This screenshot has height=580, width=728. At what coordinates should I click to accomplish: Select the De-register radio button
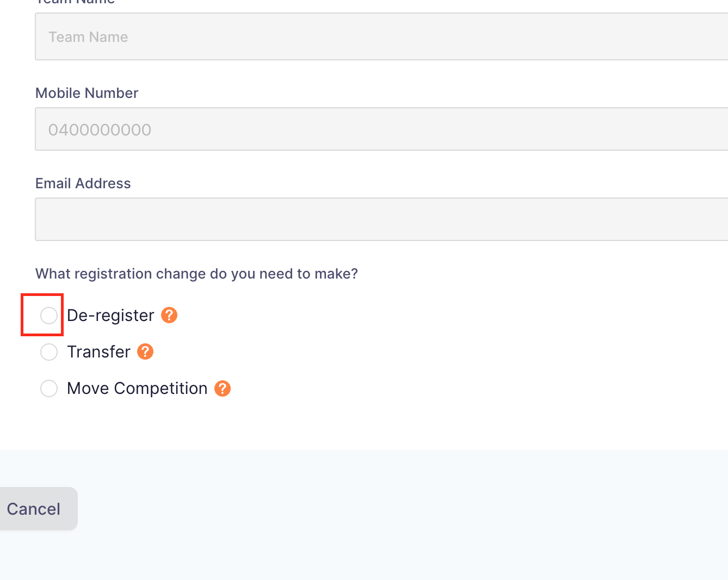(x=49, y=315)
